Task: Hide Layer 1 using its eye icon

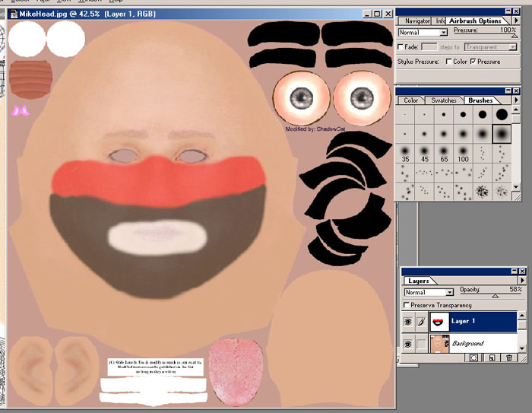Action: (x=407, y=322)
